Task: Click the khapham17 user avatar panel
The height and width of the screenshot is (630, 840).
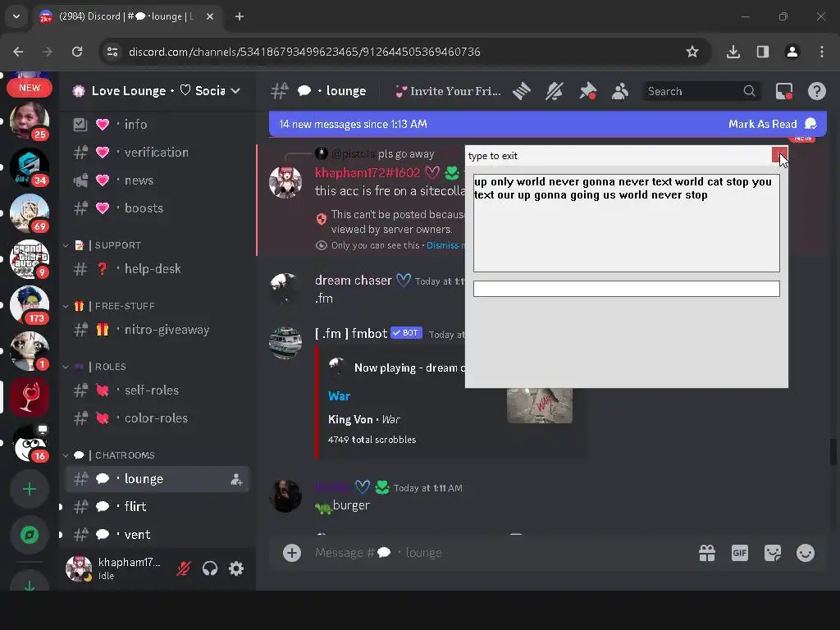Action: coord(115,568)
